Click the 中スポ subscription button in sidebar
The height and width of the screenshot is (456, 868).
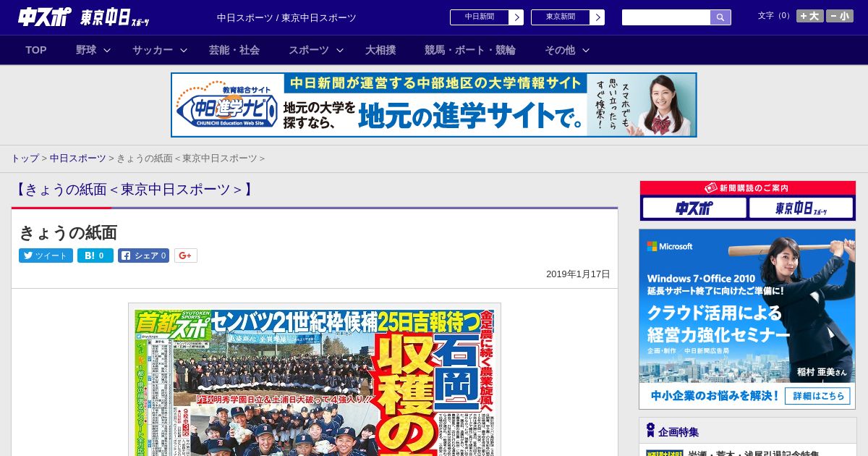click(x=694, y=208)
